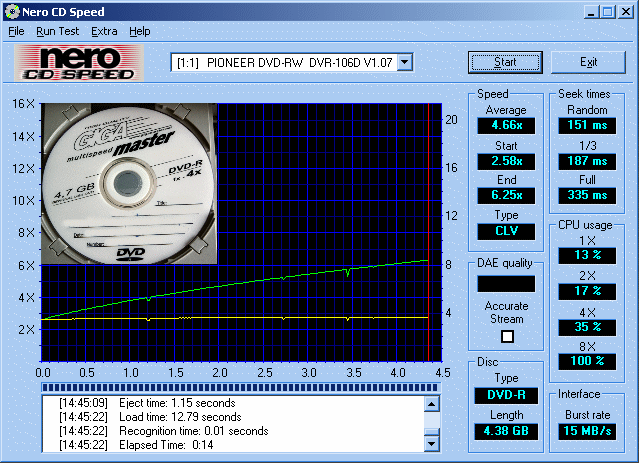
Task: Click the disc Length value 4.38 GB
Action: tap(506, 431)
